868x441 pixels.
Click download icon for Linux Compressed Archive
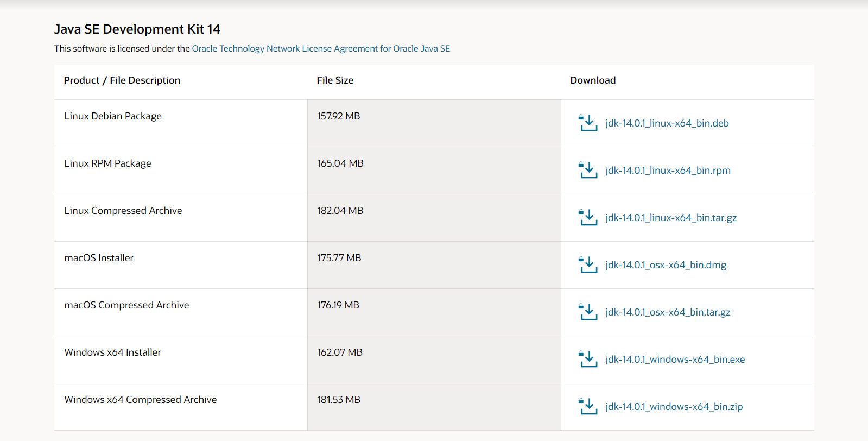(x=588, y=217)
